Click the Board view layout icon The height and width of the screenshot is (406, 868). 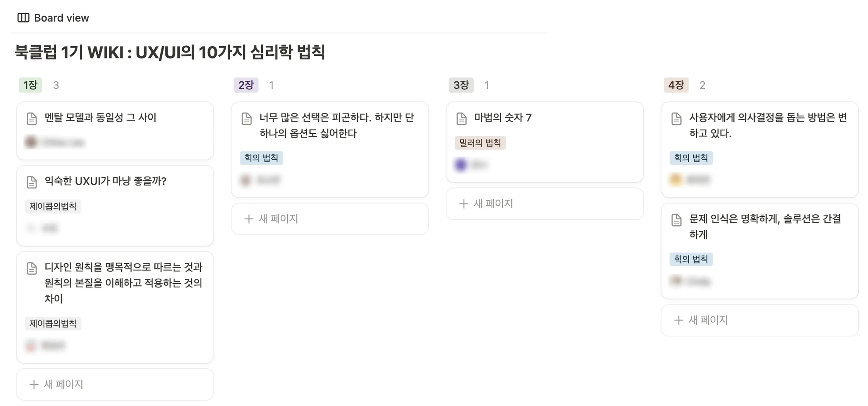click(23, 18)
